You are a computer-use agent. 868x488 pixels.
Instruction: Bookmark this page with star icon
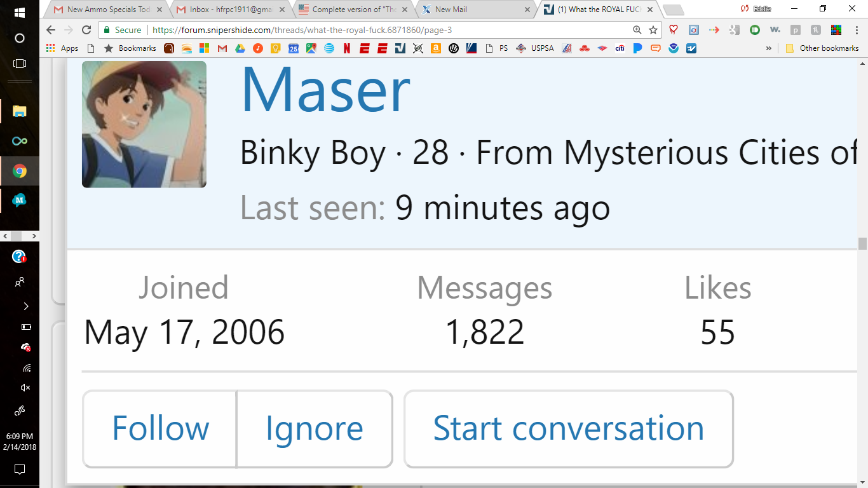(653, 30)
